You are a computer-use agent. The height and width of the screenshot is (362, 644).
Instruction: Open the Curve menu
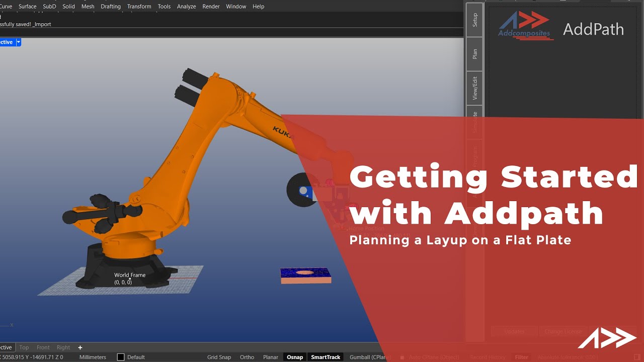point(6,7)
